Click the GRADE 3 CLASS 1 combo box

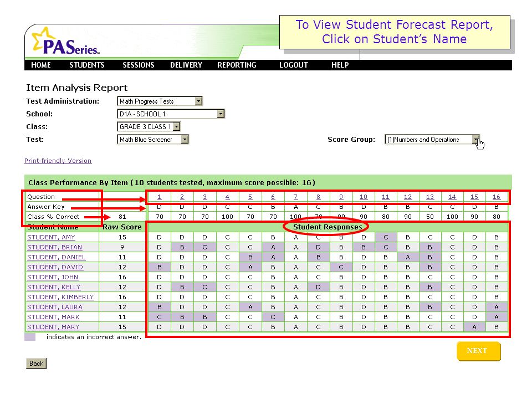[149, 126]
